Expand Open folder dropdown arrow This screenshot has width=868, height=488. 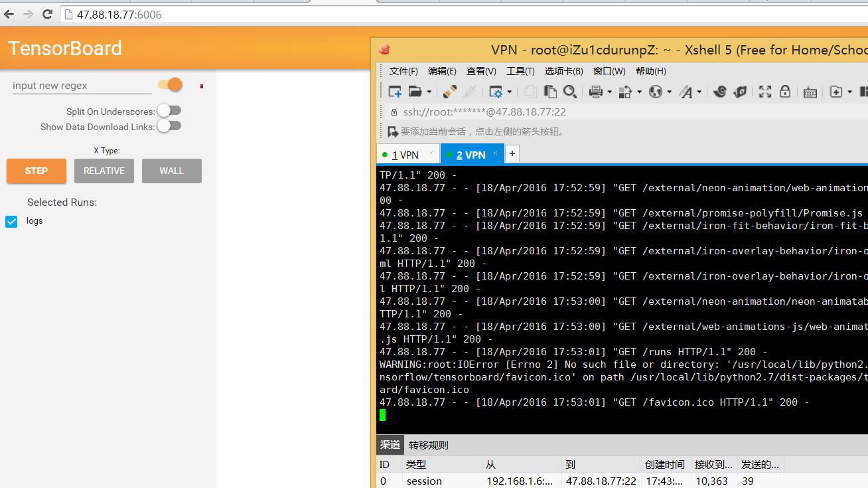pyautogui.click(x=429, y=92)
